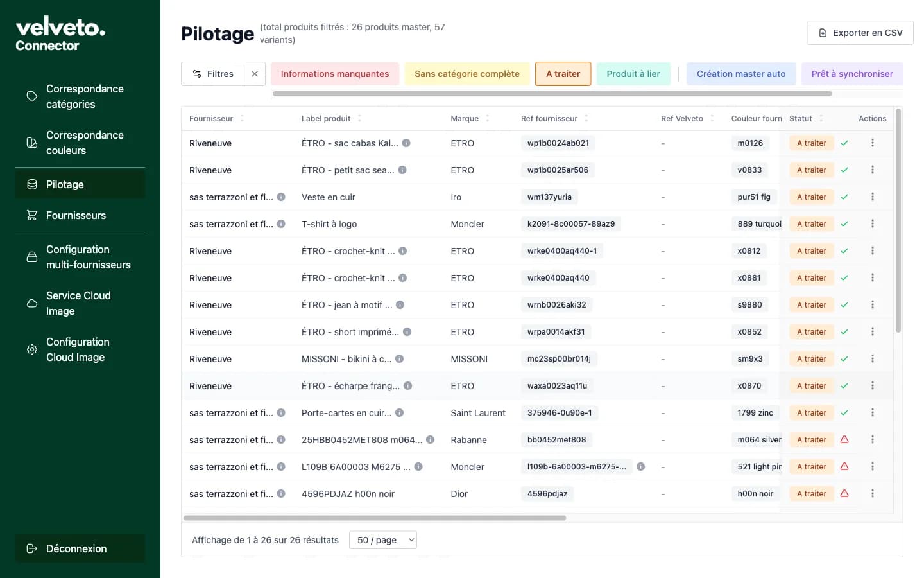Open actions menu for bb0452met808 row
Screen dimensions: 924x578
pyautogui.click(x=872, y=439)
